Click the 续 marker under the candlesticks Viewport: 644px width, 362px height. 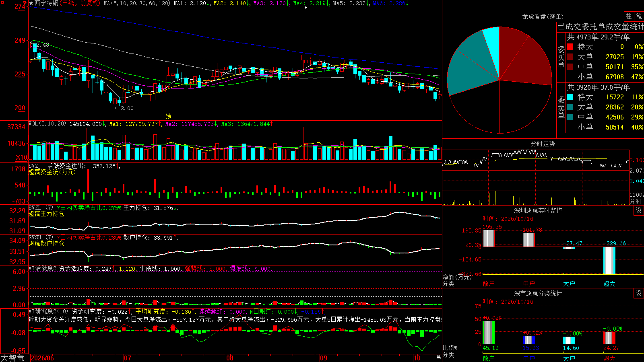coord(168,116)
